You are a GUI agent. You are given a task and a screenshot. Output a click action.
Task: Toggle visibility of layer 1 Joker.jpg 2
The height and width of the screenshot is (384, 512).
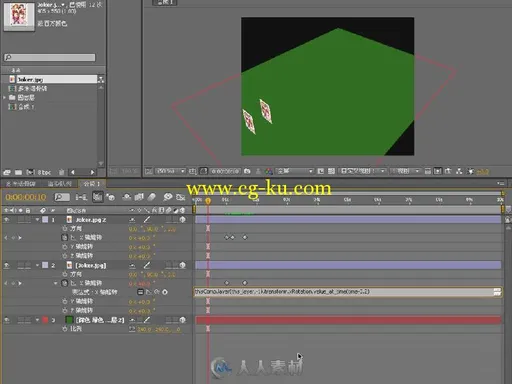point(6,219)
